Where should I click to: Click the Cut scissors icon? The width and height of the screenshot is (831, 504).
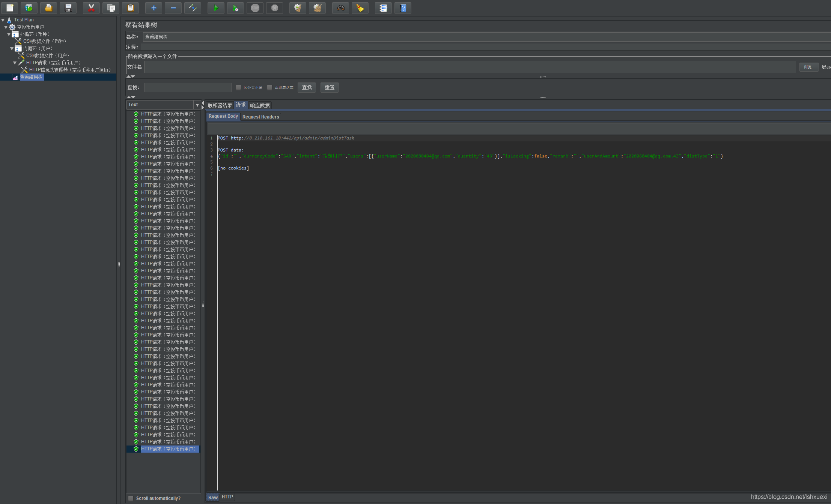click(91, 8)
